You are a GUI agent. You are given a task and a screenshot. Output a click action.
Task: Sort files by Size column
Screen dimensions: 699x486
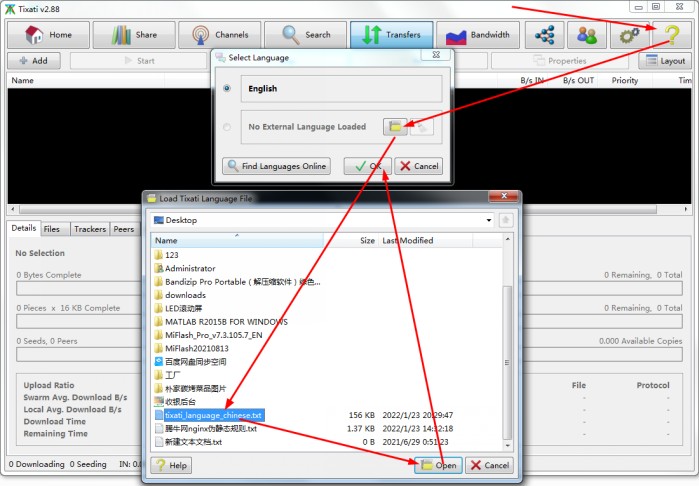tap(351, 241)
